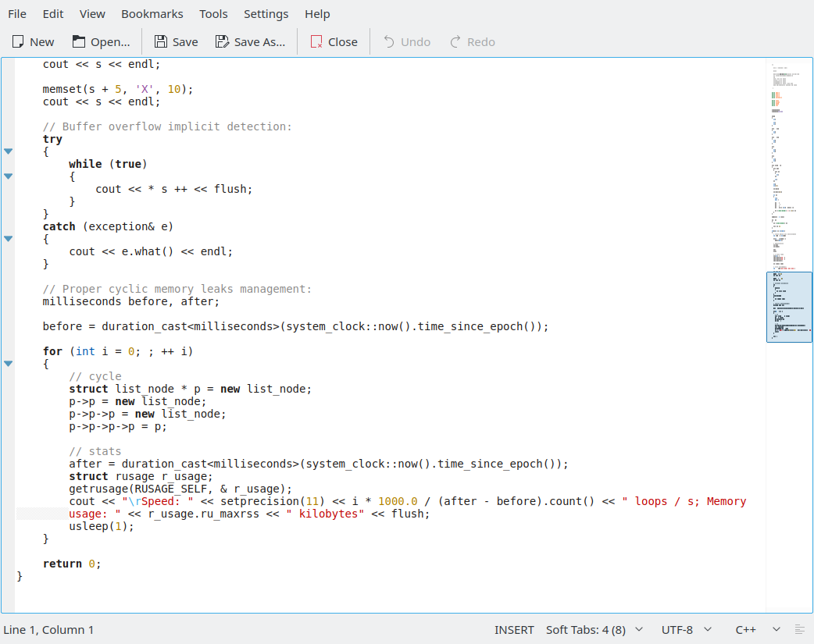Switch INSERT to overwrite mode
Viewport: 814px width, 644px height.
[514, 629]
